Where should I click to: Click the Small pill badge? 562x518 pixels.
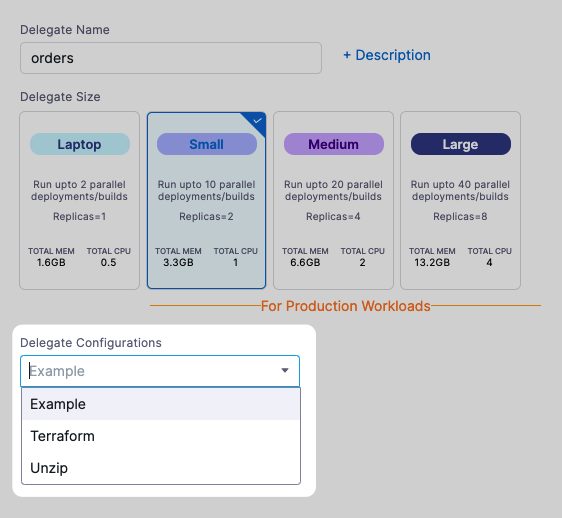(x=207, y=144)
